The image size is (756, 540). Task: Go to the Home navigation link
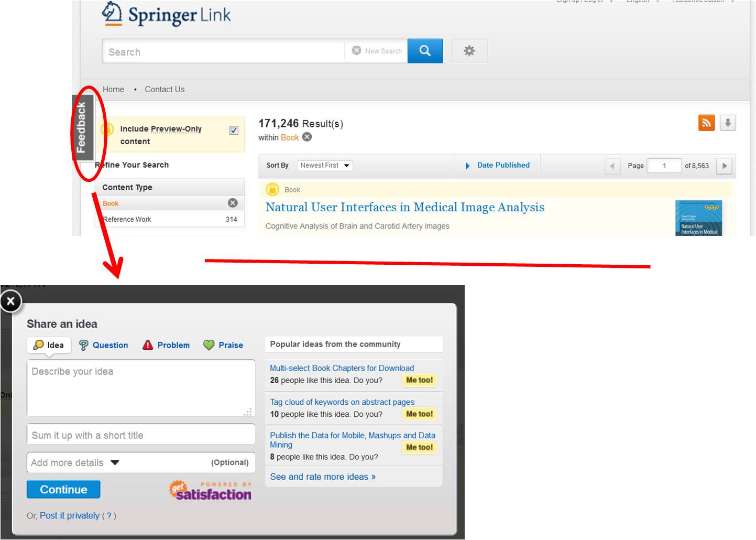pos(113,89)
